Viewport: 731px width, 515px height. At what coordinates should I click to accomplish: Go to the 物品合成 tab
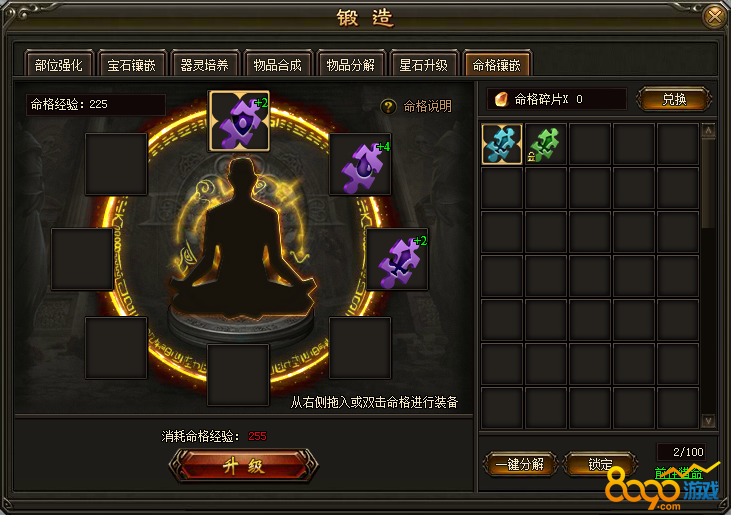coord(277,64)
